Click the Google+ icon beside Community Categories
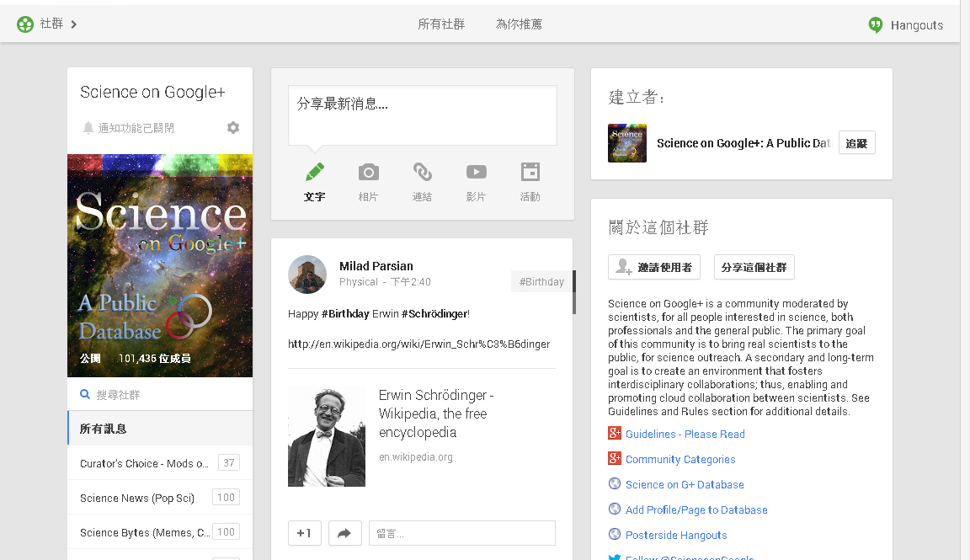The image size is (970, 560). click(x=615, y=458)
